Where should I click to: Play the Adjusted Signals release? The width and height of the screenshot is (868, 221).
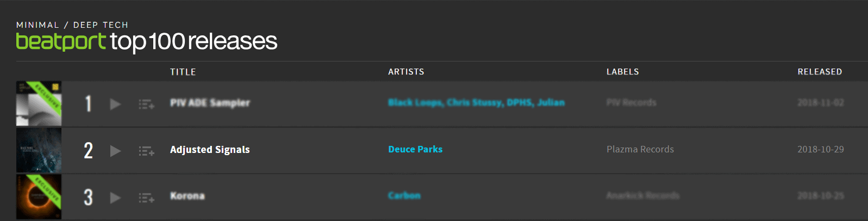tap(115, 151)
